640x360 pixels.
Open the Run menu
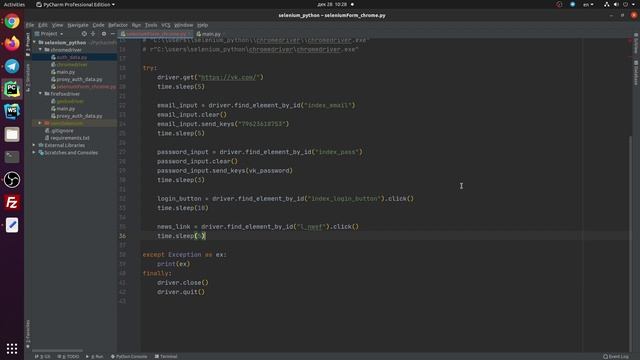[x=136, y=25]
